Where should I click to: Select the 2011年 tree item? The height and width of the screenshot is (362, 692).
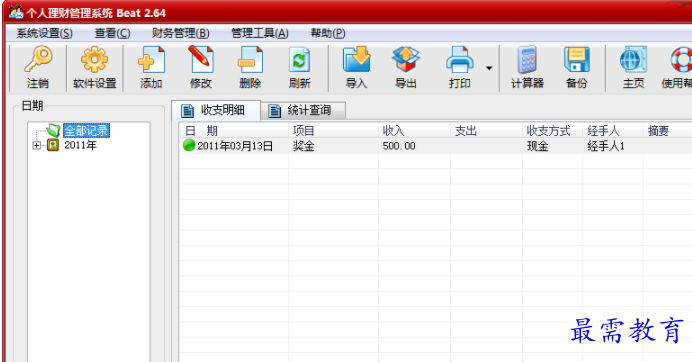point(80,145)
